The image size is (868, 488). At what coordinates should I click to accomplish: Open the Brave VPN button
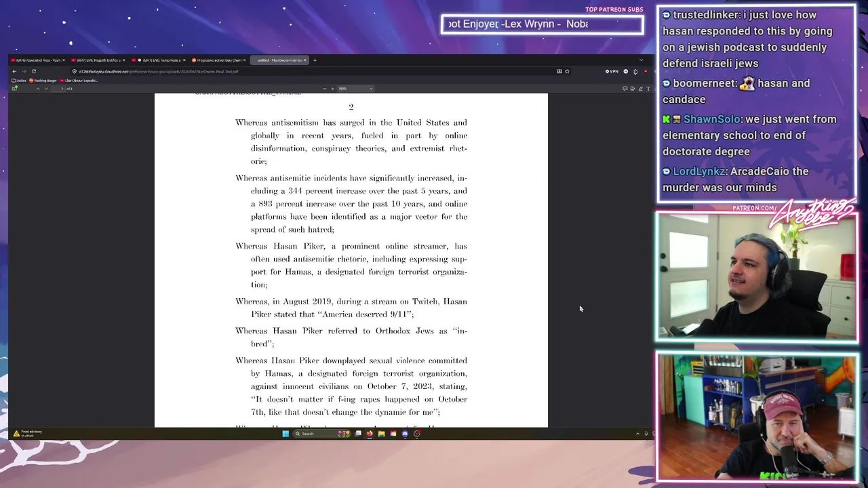(x=612, y=71)
